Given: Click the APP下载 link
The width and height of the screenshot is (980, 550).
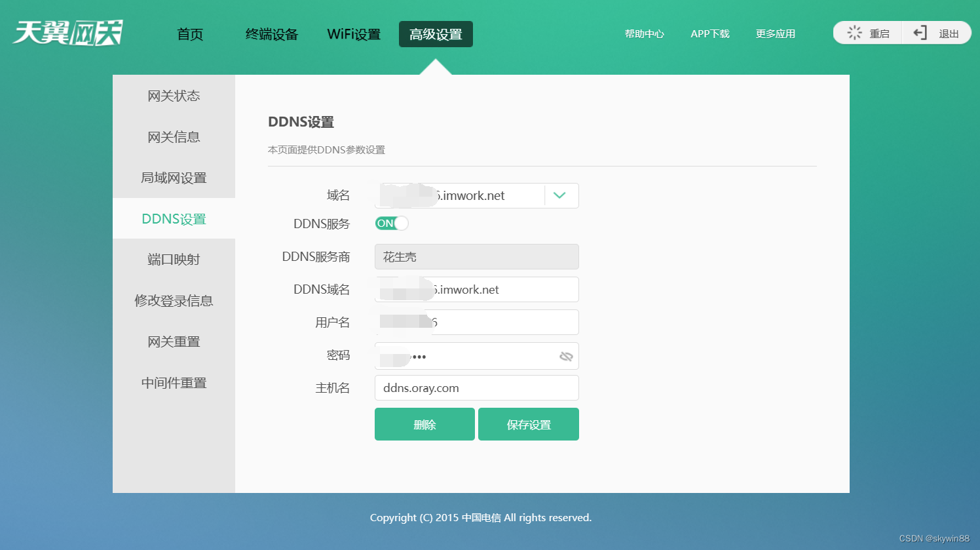Looking at the screenshot, I should 710,33.
